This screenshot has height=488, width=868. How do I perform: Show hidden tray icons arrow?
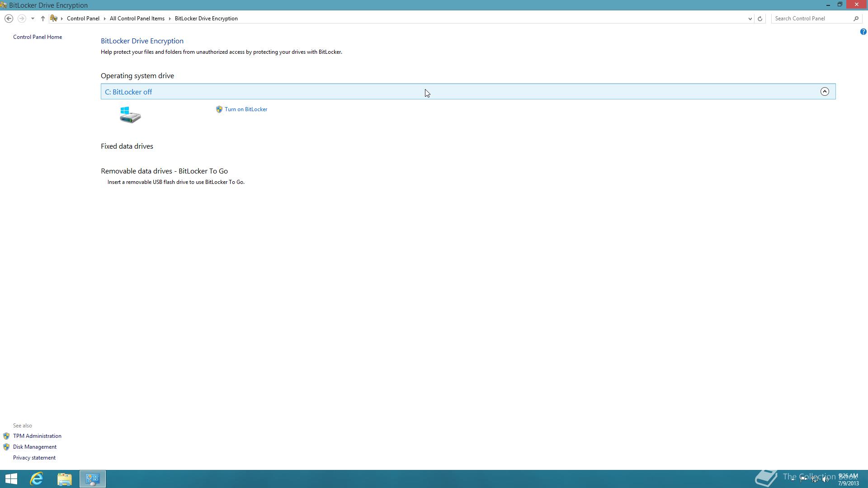793,479
